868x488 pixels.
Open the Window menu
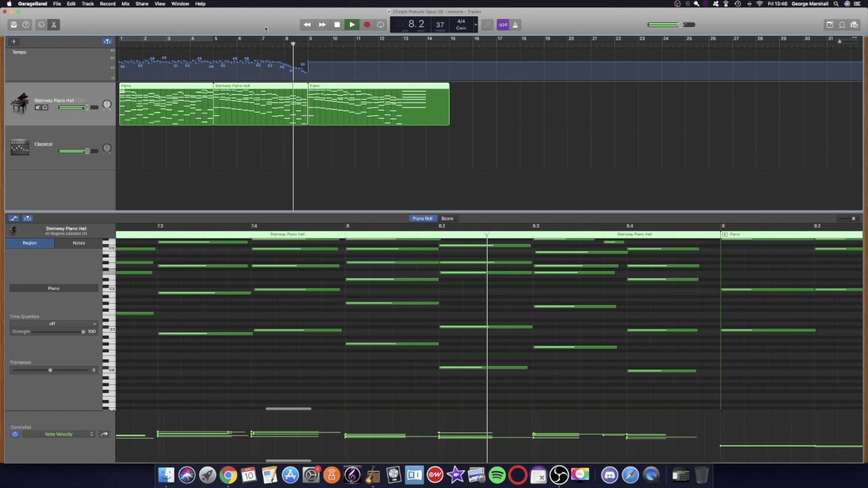(180, 4)
